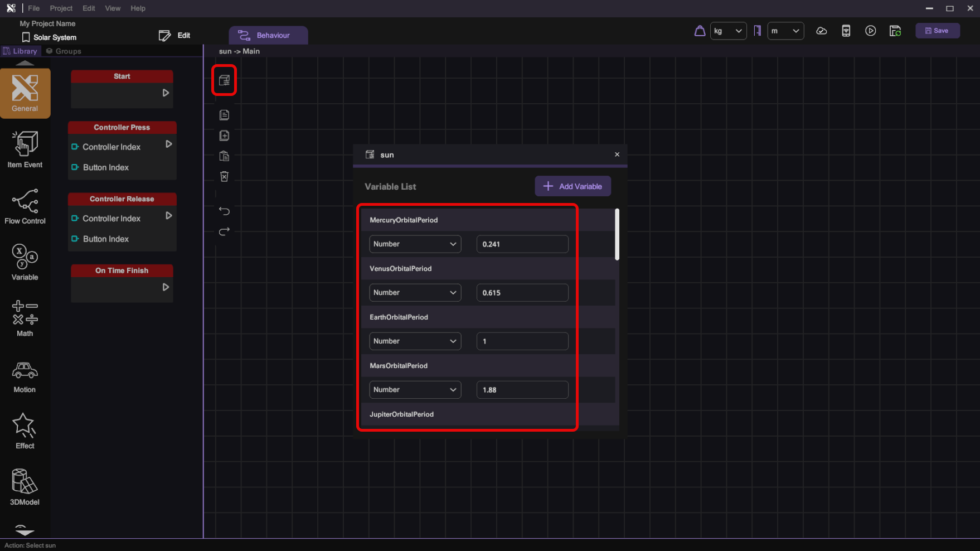
Task: Open EarthOrbitalPeriod type dropdown
Action: pyautogui.click(x=415, y=341)
